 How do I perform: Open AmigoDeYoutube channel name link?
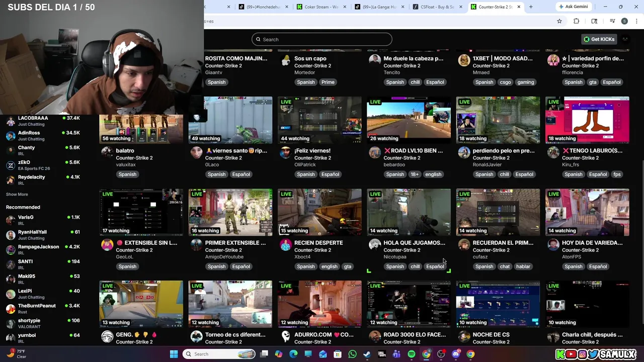(x=224, y=257)
